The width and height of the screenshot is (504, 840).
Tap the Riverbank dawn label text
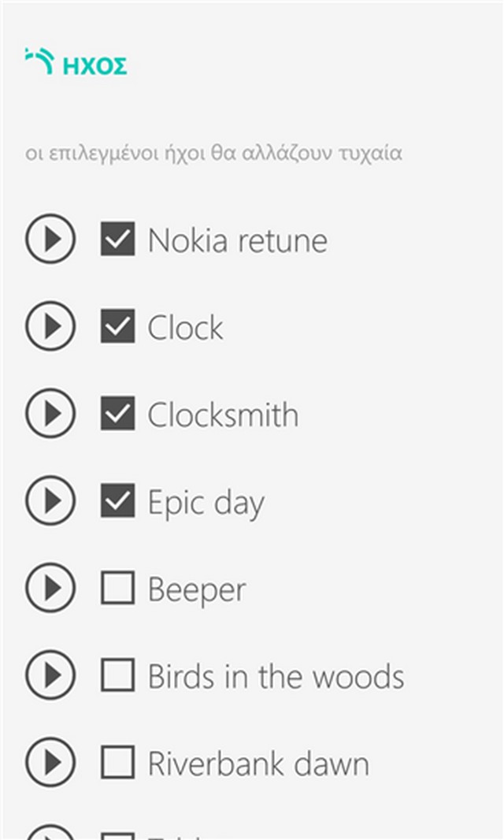(258, 764)
